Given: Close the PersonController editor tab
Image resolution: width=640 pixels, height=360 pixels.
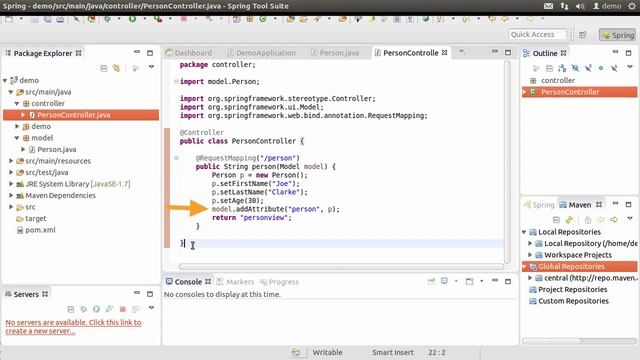Looking at the screenshot, I should (444, 53).
